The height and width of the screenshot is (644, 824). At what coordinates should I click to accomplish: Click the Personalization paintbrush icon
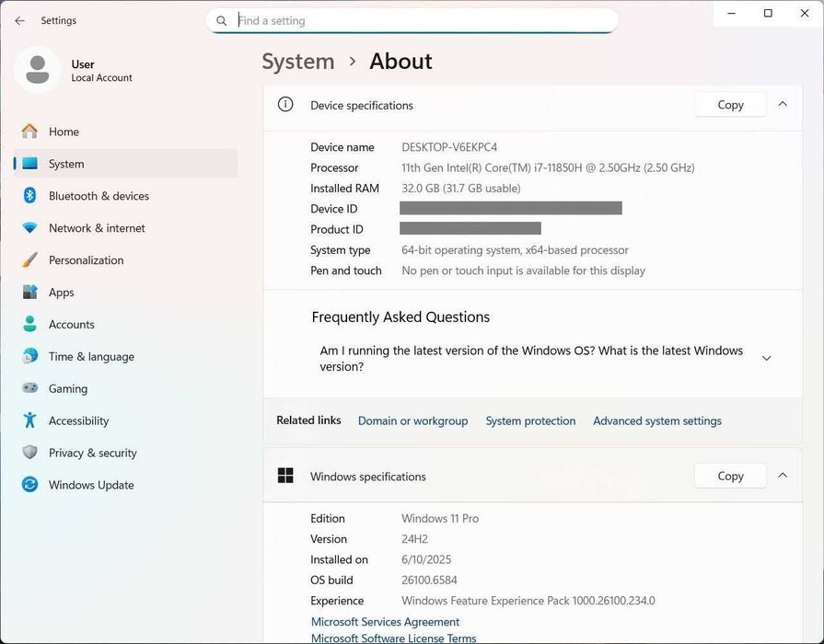click(x=30, y=260)
